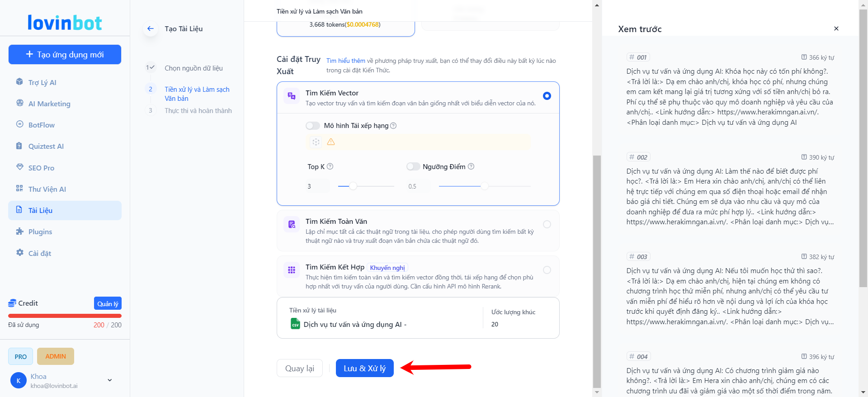Close the Xem trước preview panel
Screen dimensions: 868x397
coord(836,28)
